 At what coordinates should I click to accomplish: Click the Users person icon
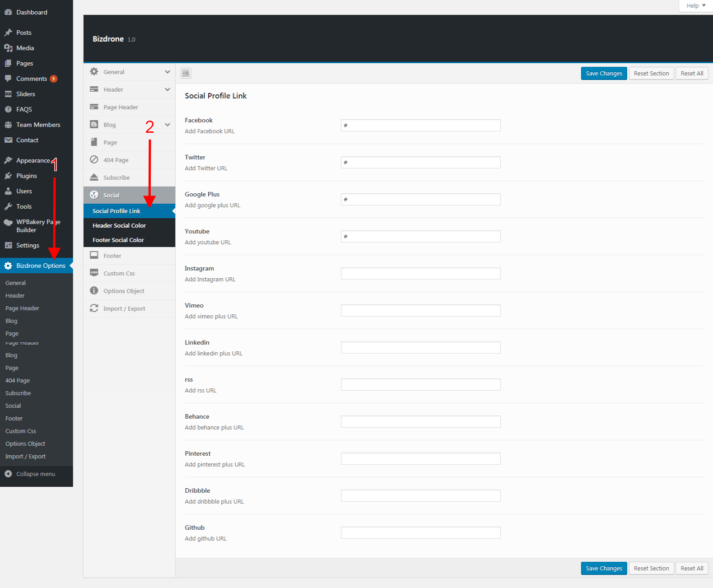(x=8, y=191)
